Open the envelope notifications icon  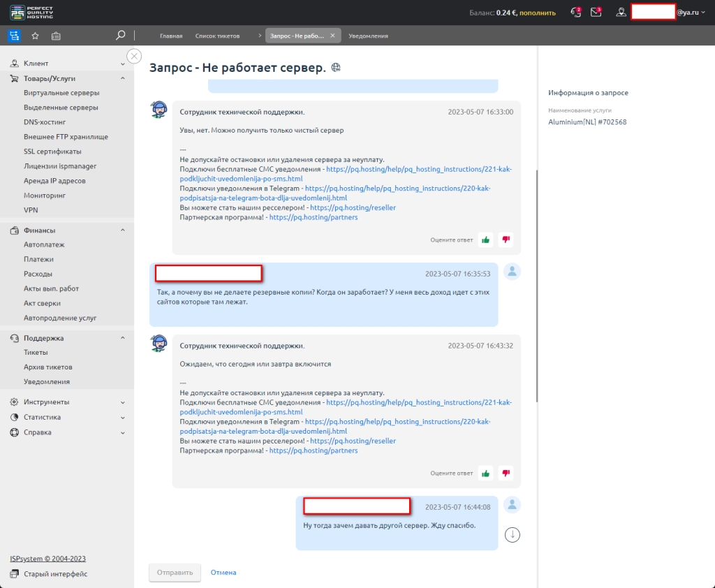click(x=596, y=12)
